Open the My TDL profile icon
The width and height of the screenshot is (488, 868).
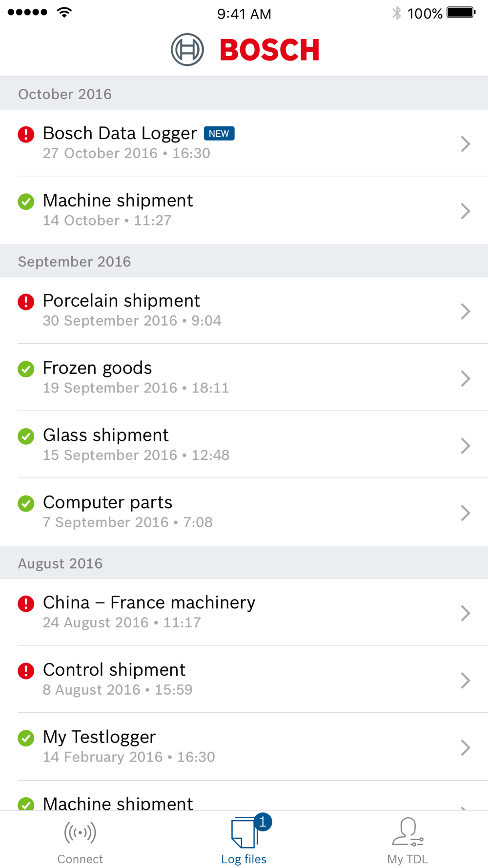tap(407, 832)
